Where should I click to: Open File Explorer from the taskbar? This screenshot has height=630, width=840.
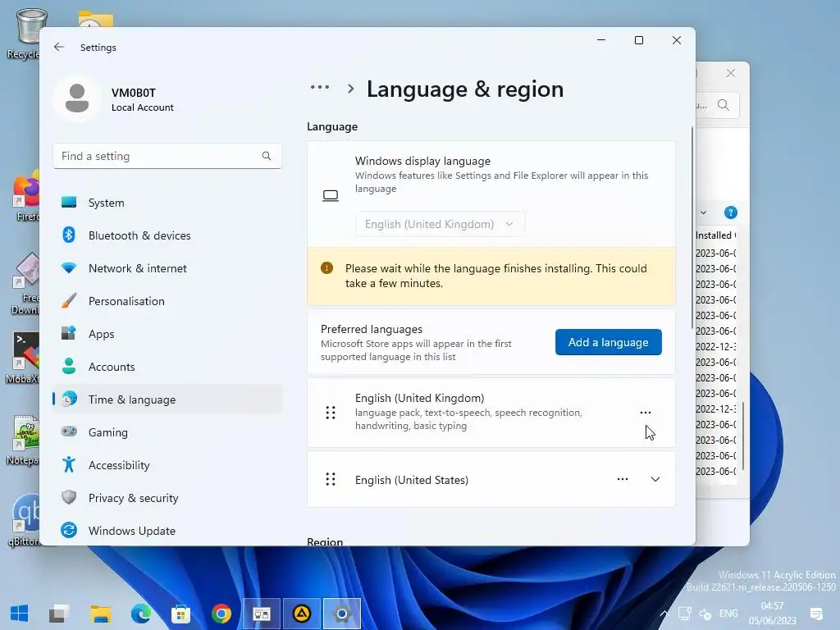click(100, 614)
